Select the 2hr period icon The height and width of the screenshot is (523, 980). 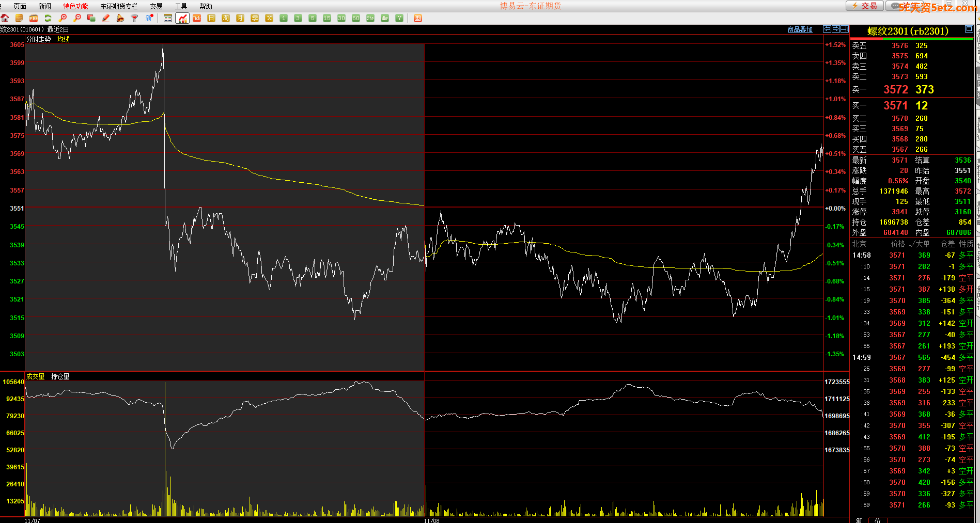tap(370, 18)
